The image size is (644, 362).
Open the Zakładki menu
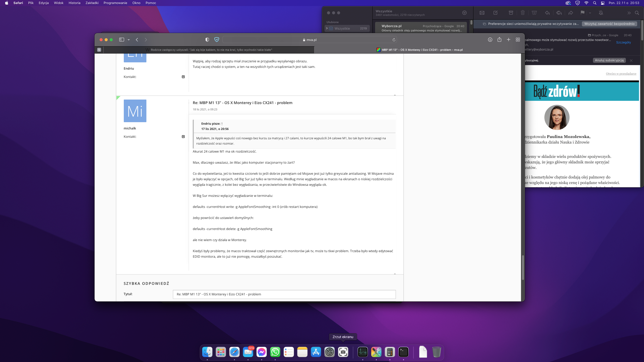[92, 3]
